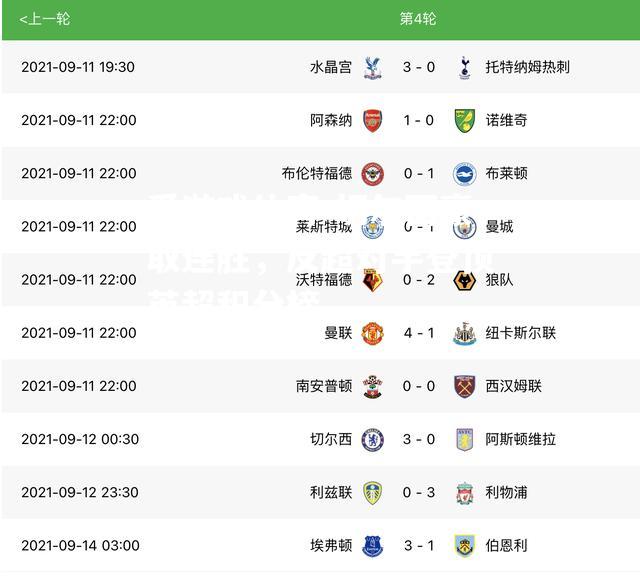The height and width of the screenshot is (576, 640).
Task: Open the Liverpool club crest
Action: pos(464,493)
